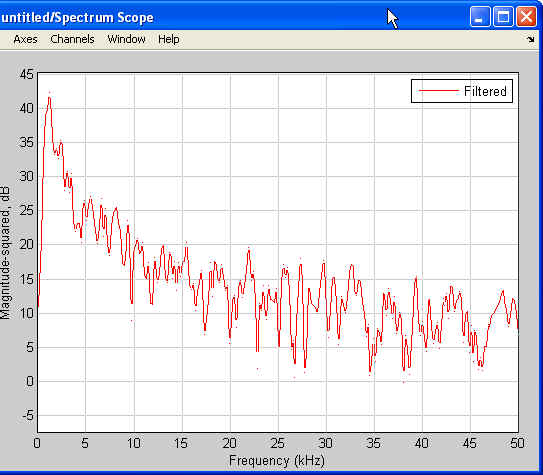The width and height of the screenshot is (543, 475).
Task: Open the Channels menu
Action: tap(72, 39)
